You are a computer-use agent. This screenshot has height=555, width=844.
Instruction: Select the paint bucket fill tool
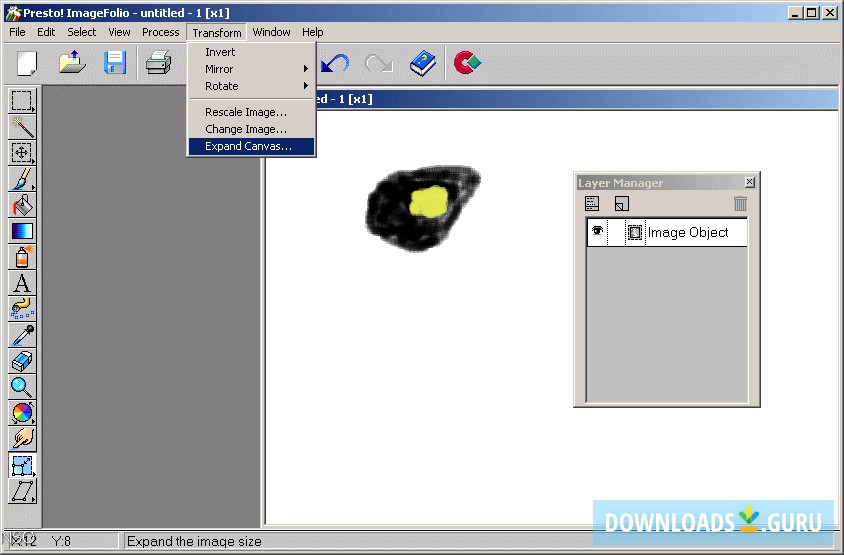tap(22, 205)
